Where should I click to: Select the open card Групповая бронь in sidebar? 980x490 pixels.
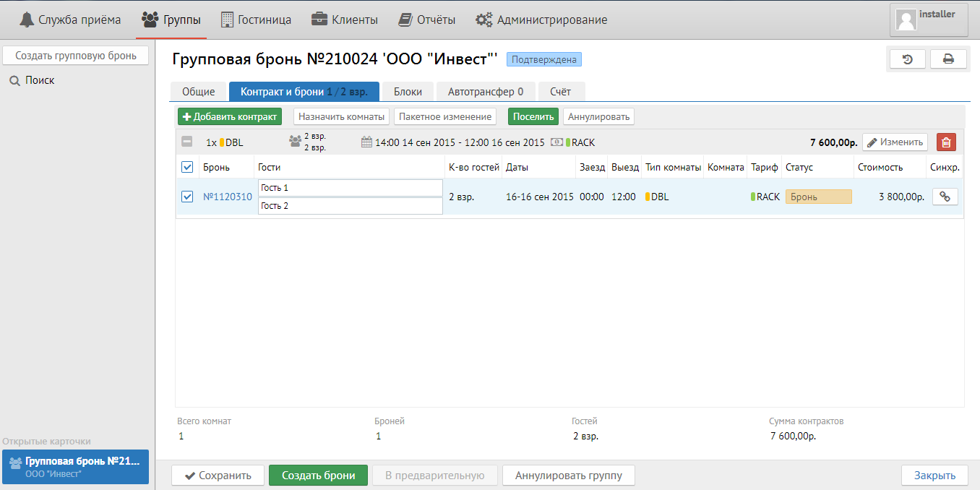pyautogui.click(x=75, y=467)
